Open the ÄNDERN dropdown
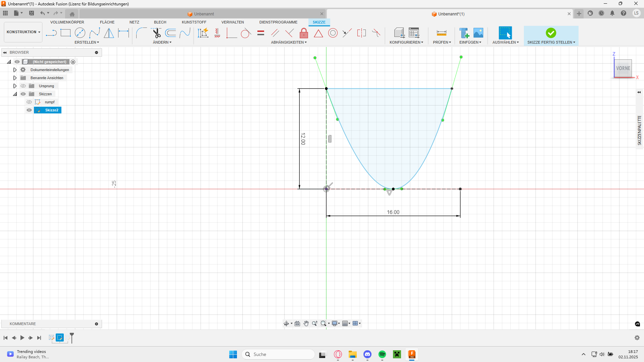This screenshot has width=644, height=362. (x=162, y=42)
